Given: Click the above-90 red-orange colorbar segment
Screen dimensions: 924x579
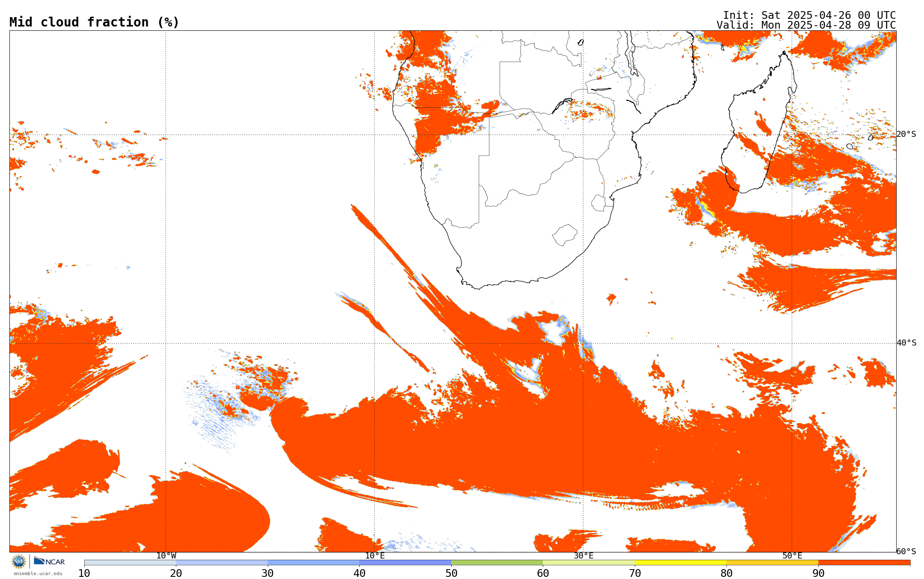Looking at the screenshot, I should pyautogui.click(x=864, y=563).
